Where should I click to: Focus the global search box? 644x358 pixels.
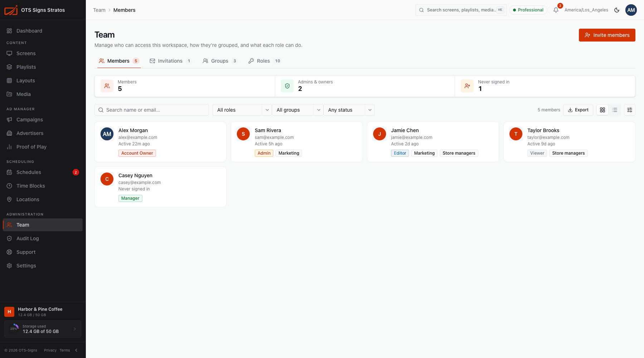461,10
